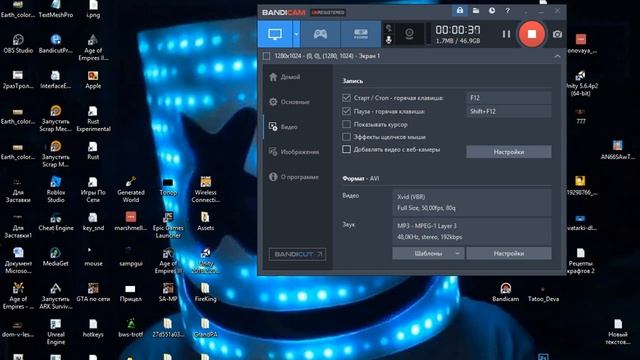Screen dimensions: 640x360
Task: Click the Shift+F12 hotkey field
Action: (509, 111)
